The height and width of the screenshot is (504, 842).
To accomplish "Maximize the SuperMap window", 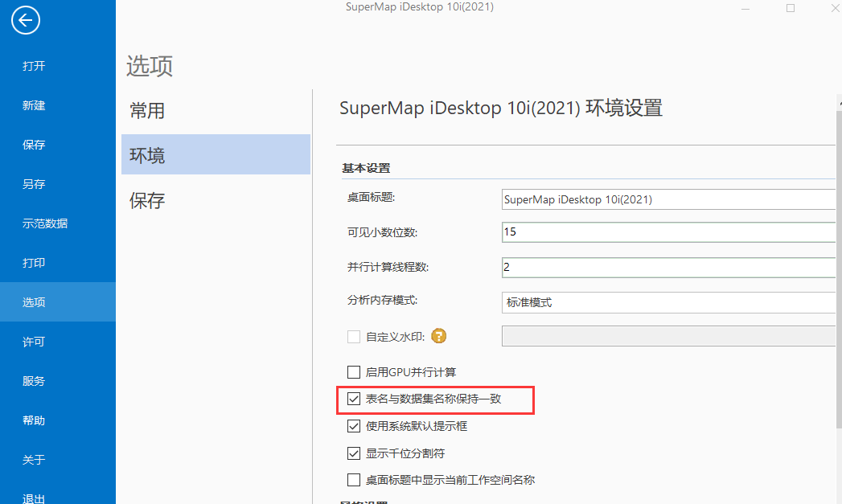I will coord(791,8).
